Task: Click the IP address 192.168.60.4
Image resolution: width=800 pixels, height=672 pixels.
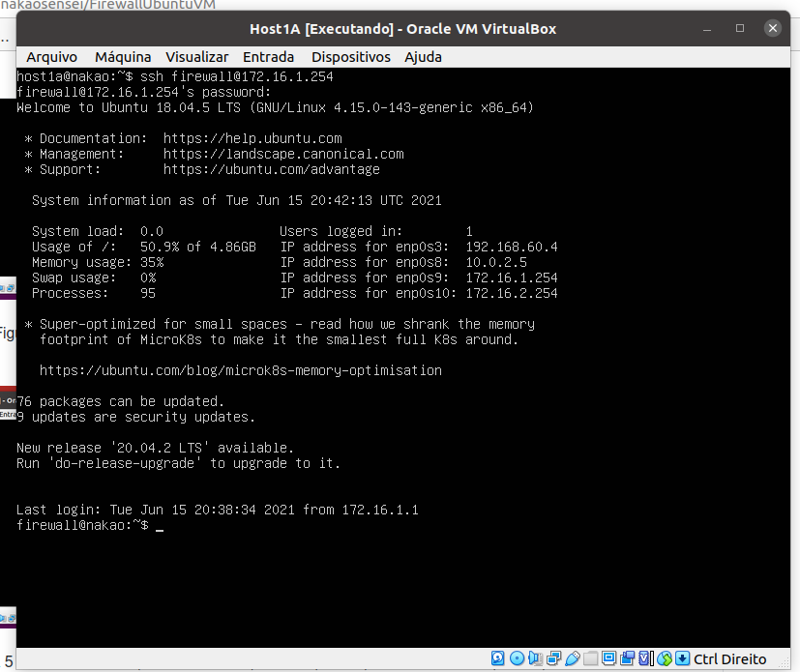Action: [512, 247]
